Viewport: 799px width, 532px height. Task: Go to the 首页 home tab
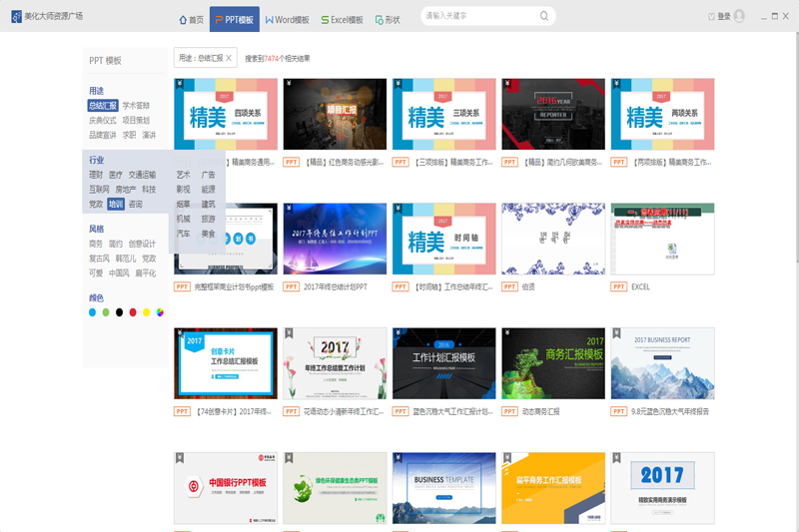190,19
